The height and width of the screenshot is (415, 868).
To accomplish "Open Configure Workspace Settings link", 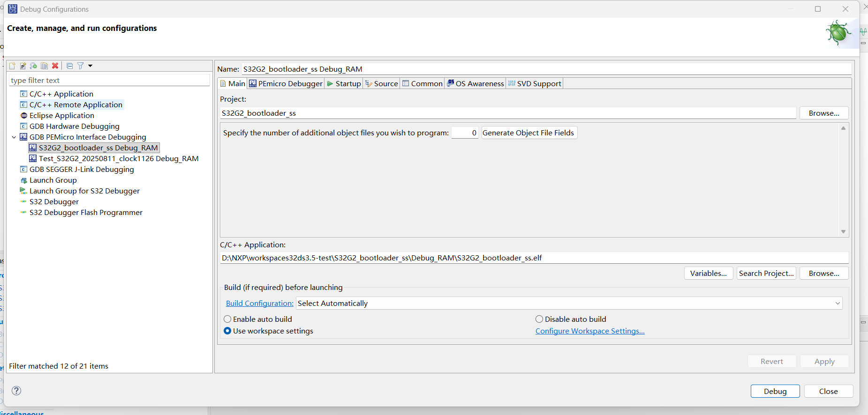I will (590, 331).
